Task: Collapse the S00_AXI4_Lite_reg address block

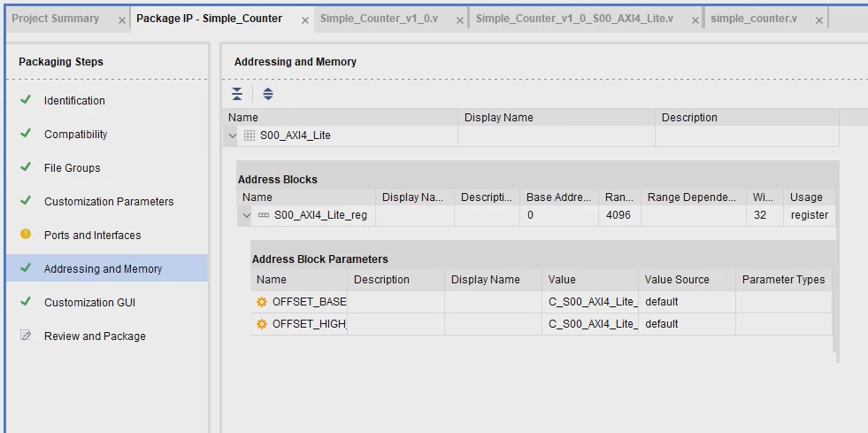Action: [x=247, y=215]
